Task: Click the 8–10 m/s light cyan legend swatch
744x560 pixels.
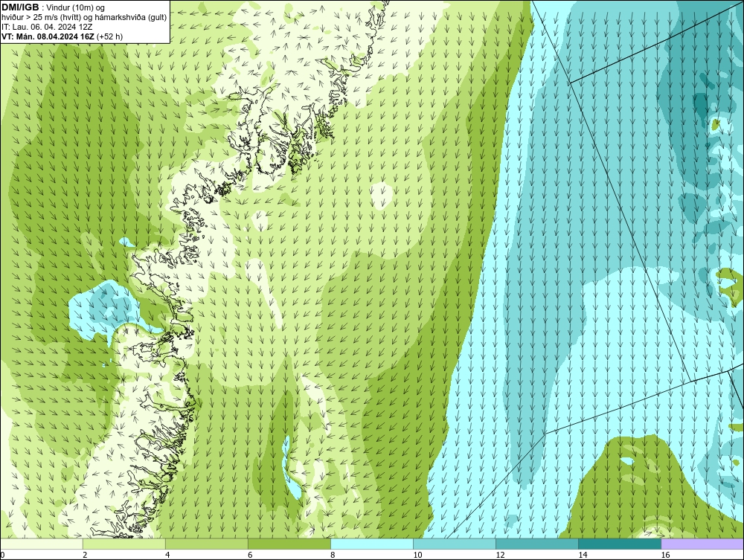Action: [x=372, y=544]
